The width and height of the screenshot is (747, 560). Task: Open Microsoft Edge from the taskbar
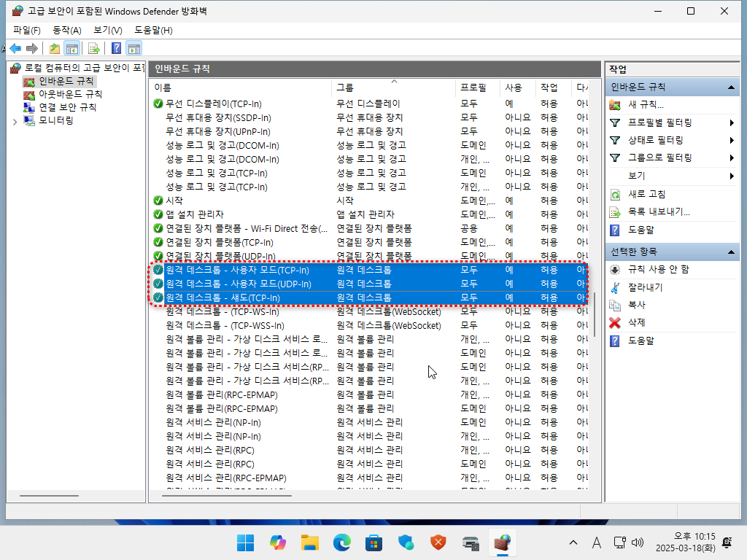pyautogui.click(x=342, y=542)
